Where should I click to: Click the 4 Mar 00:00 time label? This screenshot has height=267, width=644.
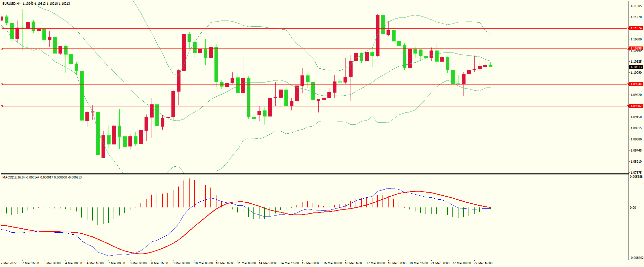pos(74,263)
